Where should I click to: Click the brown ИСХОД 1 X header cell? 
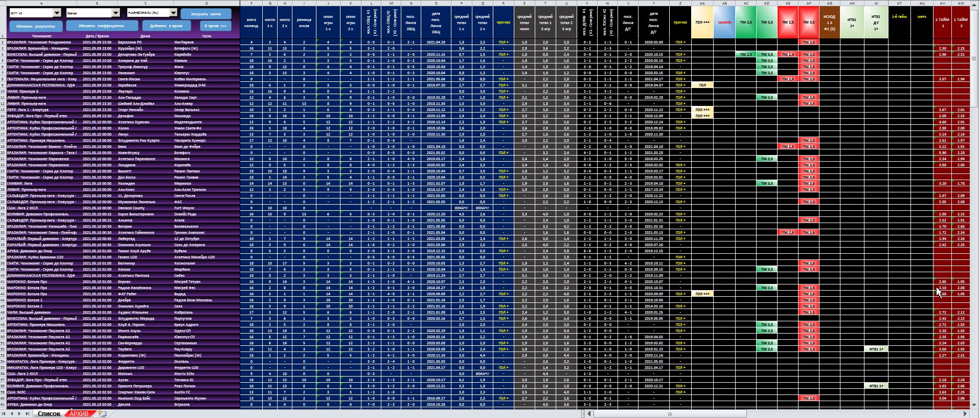[829, 23]
